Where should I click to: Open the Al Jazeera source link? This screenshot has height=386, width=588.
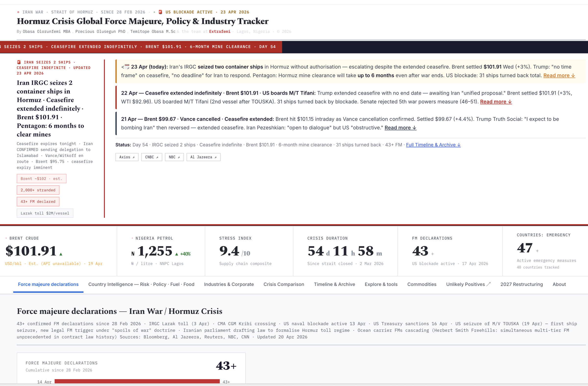click(203, 157)
